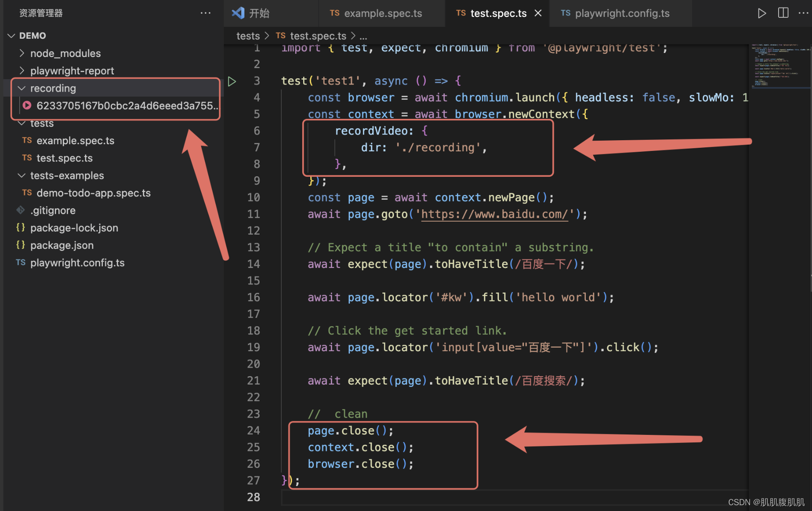Click the run test gutter icon at line 3

point(231,81)
